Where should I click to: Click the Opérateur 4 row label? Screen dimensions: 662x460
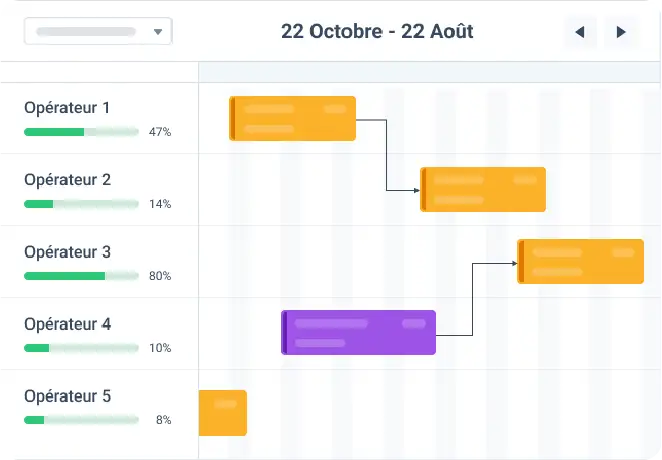(x=68, y=325)
